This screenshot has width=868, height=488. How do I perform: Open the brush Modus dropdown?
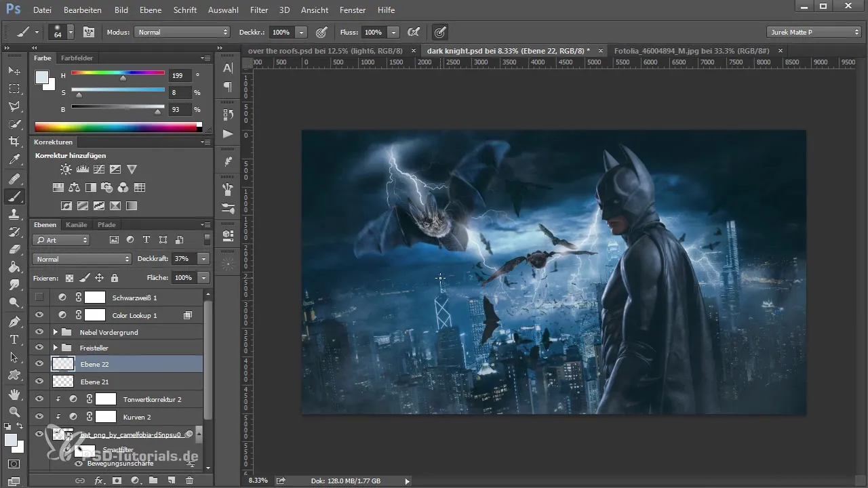tap(182, 32)
